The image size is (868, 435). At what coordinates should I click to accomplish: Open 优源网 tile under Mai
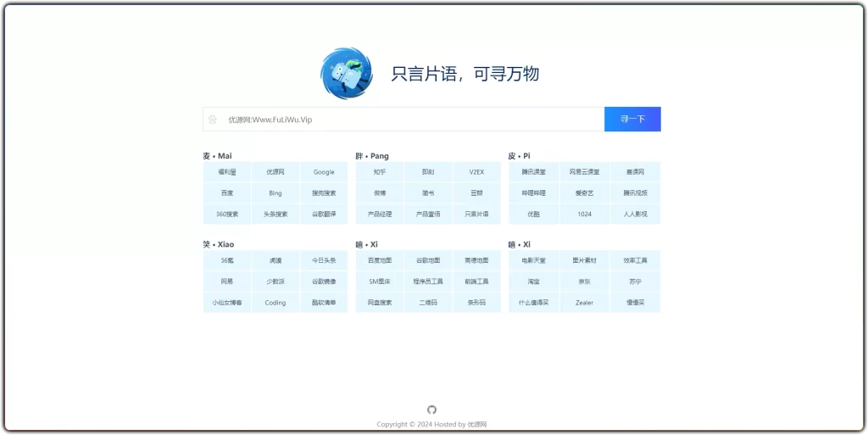(x=275, y=172)
